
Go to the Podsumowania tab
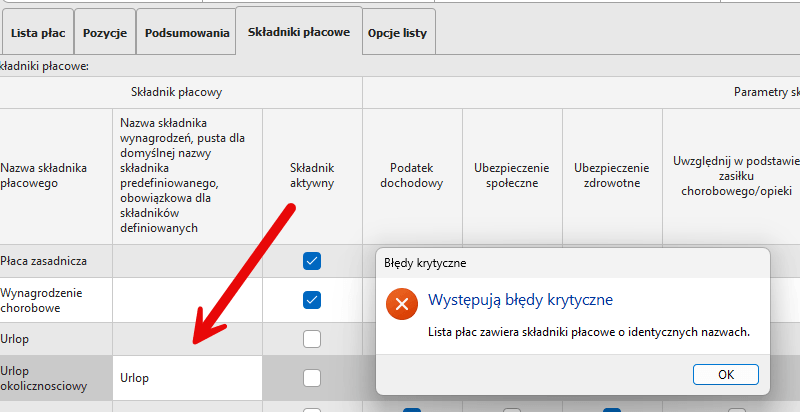tap(187, 33)
